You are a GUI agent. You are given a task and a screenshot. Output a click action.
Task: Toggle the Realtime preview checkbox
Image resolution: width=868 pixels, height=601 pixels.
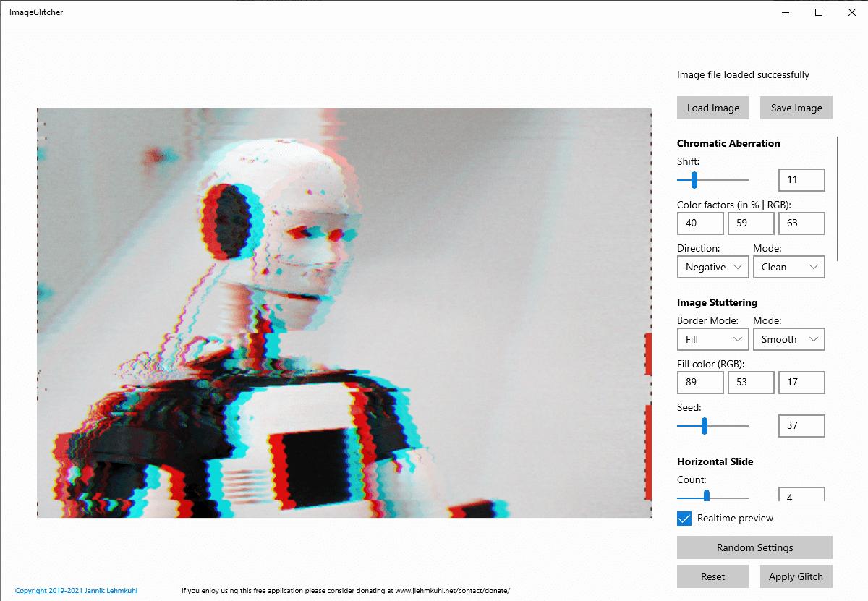(x=684, y=519)
